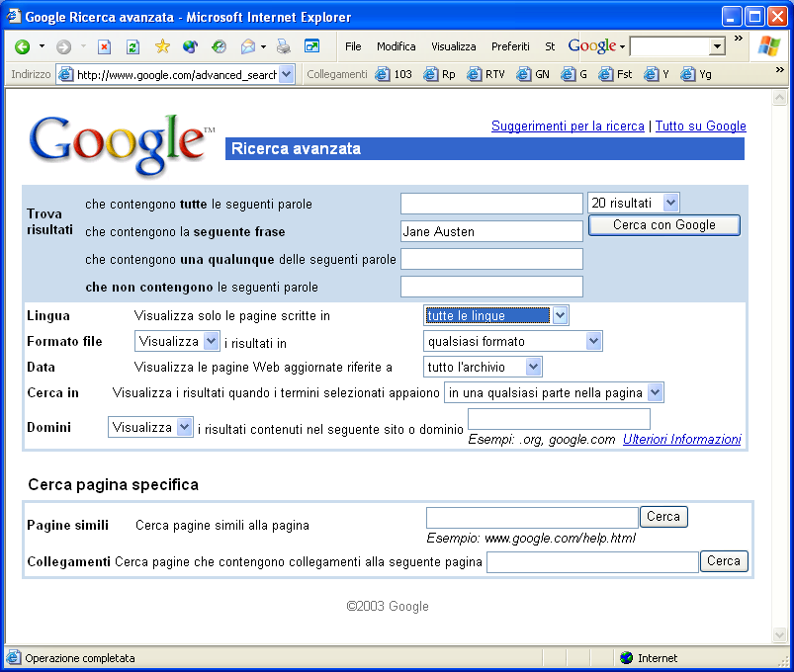Viewport: 794px width, 672px height.
Task: Open the Visualizza dropdown in Domini row
Action: pos(150,427)
